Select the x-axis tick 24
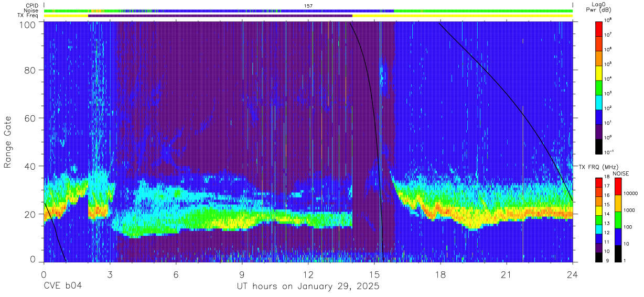Viewport: 644px width, 297px height. pyautogui.click(x=573, y=274)
